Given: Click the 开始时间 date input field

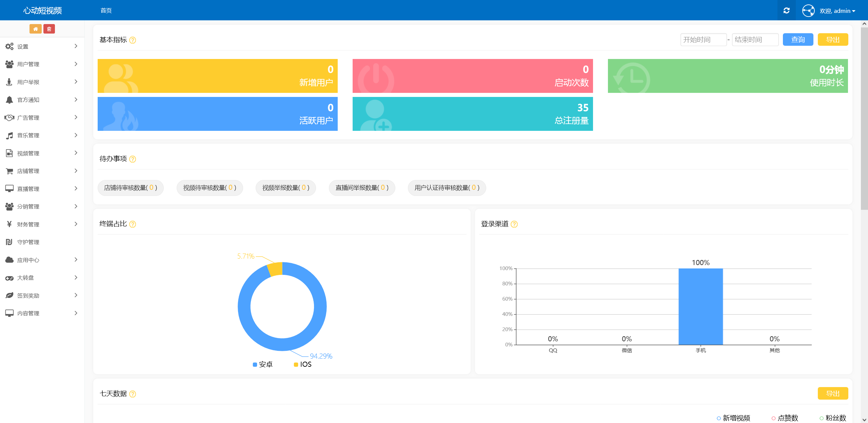Looking at the screenshot, I should (703, 39).
